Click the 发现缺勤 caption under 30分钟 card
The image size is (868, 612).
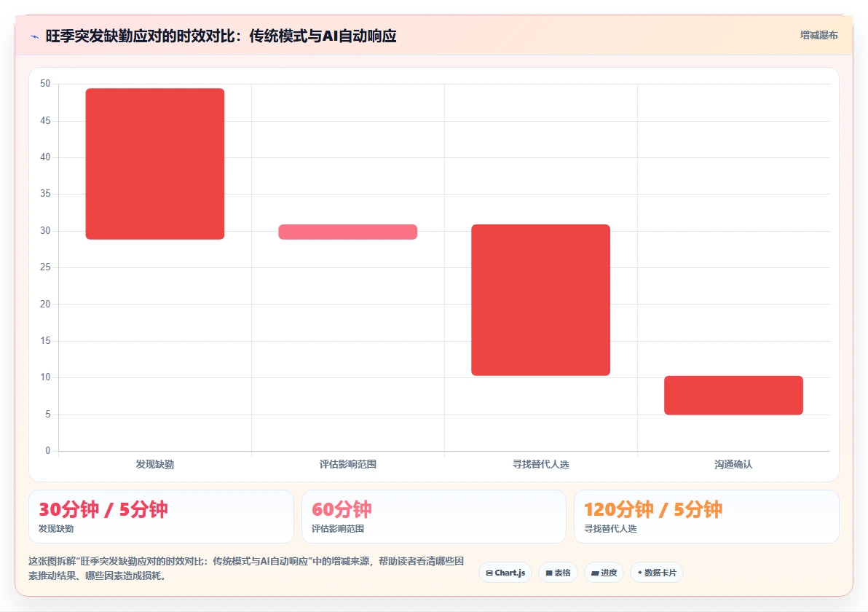click(56, 529)
